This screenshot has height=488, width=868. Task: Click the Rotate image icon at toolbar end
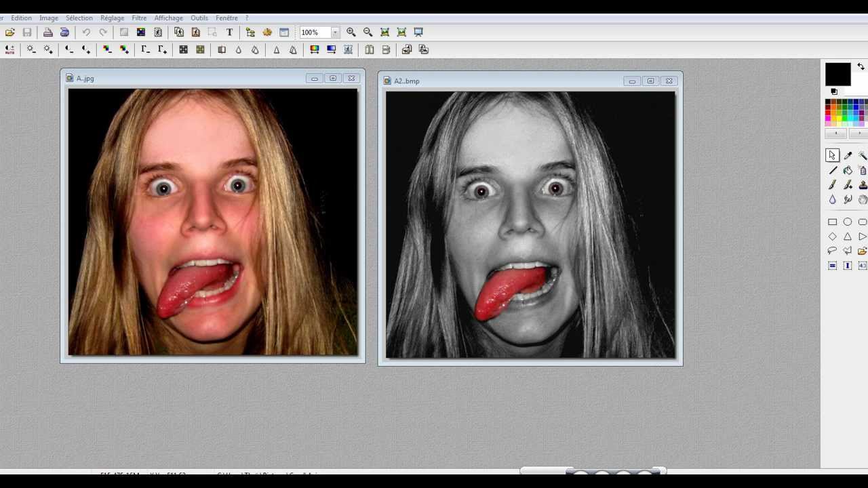(x=424, y=49)
